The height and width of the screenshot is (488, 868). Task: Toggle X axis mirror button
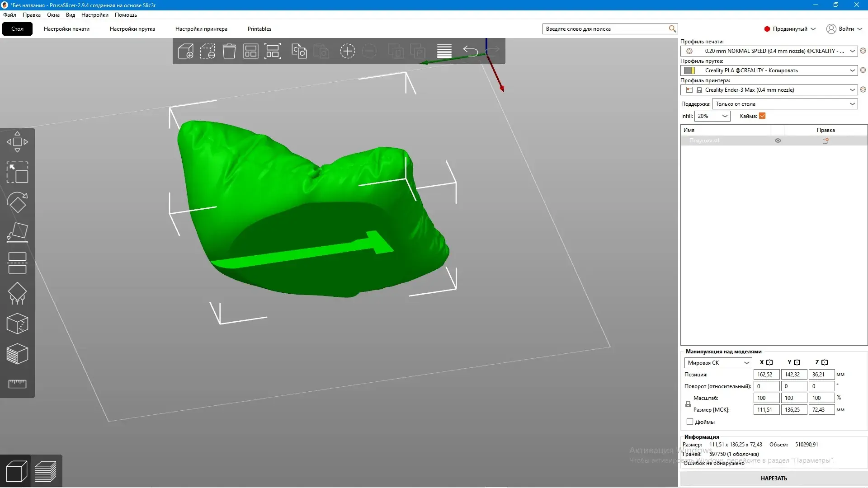coord(769,362)
